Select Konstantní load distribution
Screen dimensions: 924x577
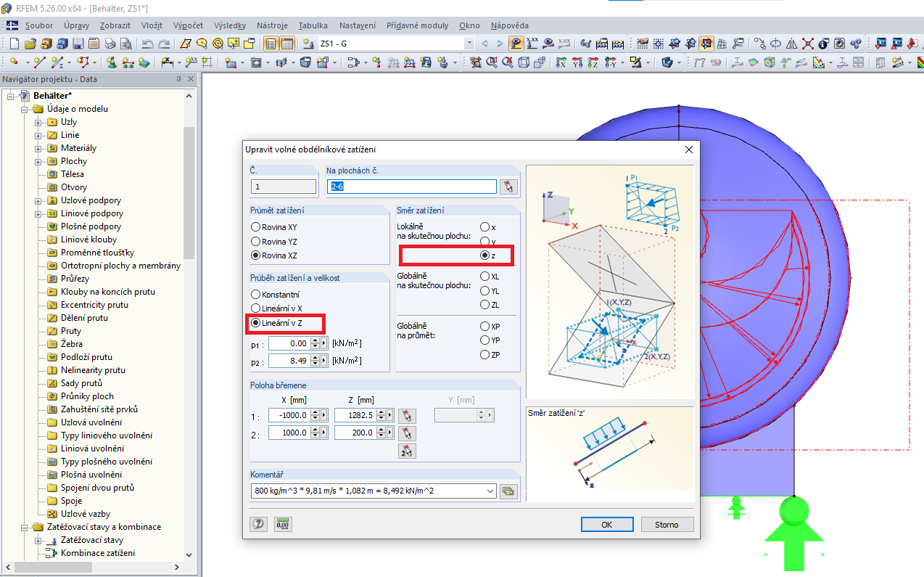pos(255,295)
